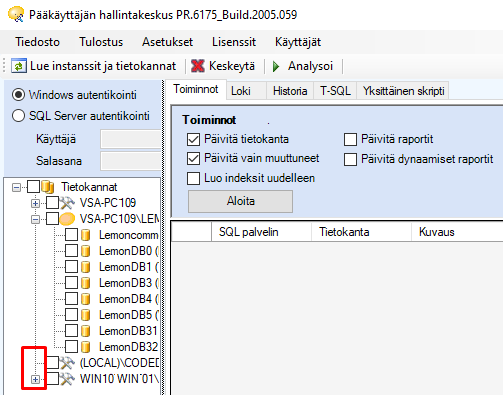Click the database icon beside Lemoncomm
This screenshot has height=395, width=503.
click(x=86, y=235)
